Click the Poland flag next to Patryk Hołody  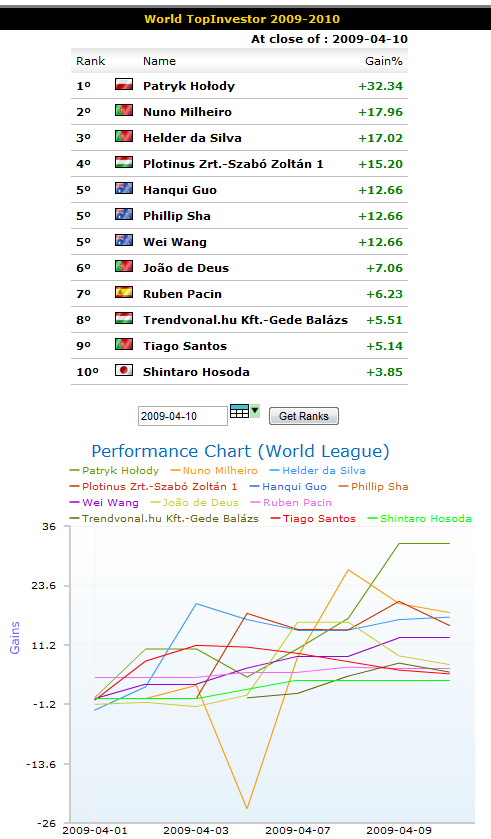coord(124,84)
